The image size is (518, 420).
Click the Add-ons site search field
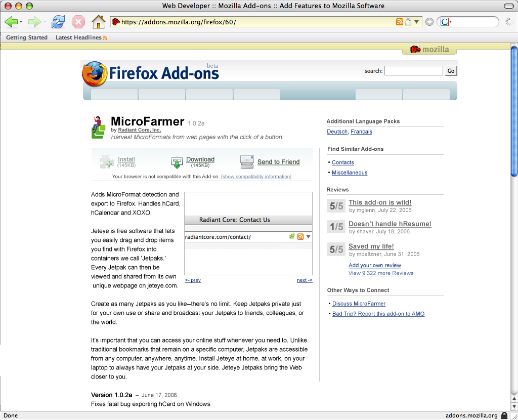(x=414, y=71)
